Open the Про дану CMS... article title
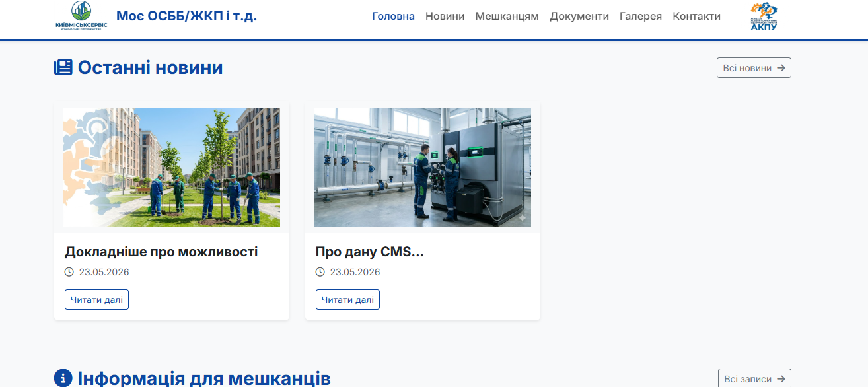868x387 pixels. coord(370,252)
